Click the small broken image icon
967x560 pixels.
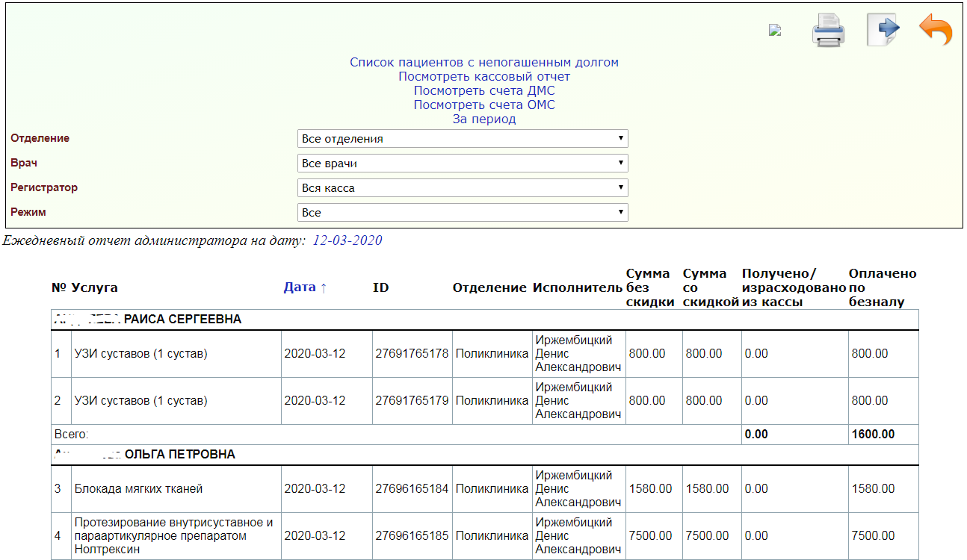pos(775,31)
